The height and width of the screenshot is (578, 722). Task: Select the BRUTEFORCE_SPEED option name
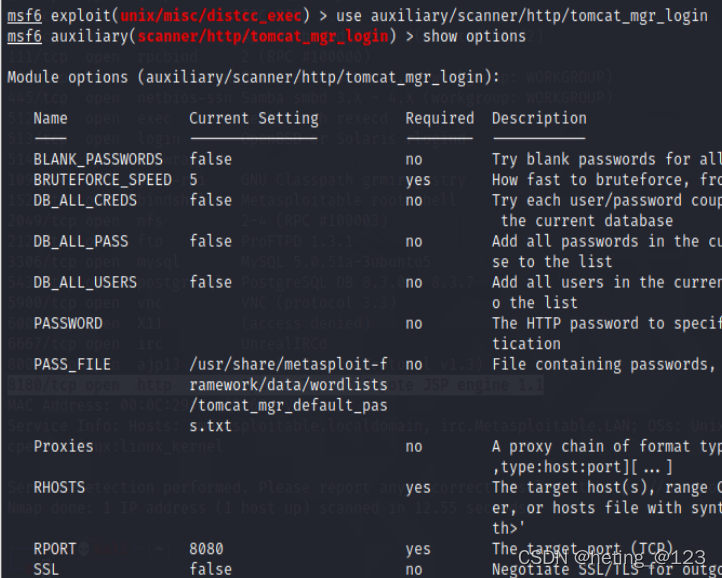[103, 180]
